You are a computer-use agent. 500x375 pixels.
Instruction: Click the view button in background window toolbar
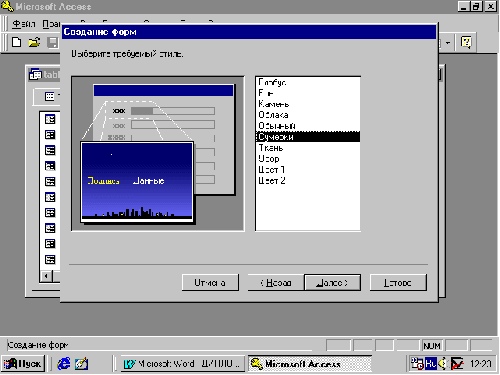(x=50, y=96)
